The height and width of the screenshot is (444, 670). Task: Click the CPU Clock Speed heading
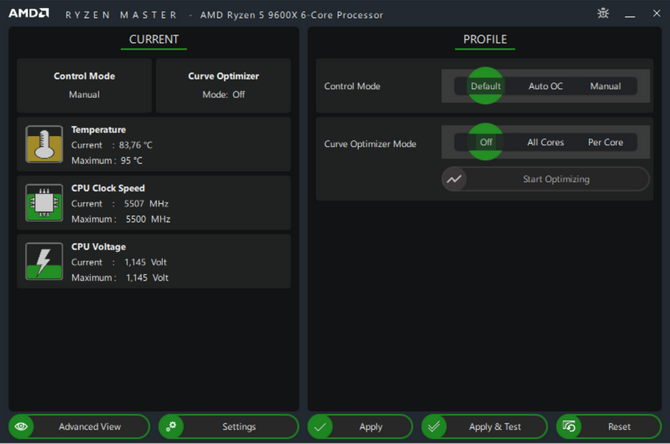coord(108,188)
